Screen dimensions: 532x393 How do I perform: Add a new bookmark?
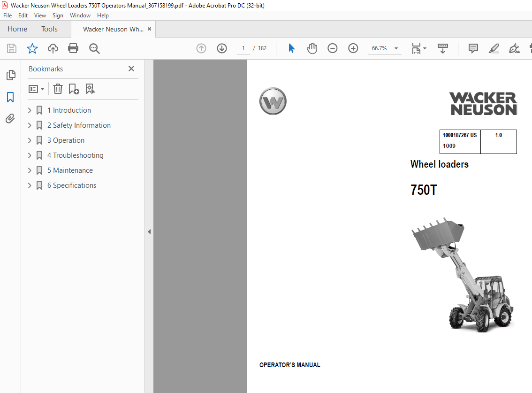tap(74, 89)
